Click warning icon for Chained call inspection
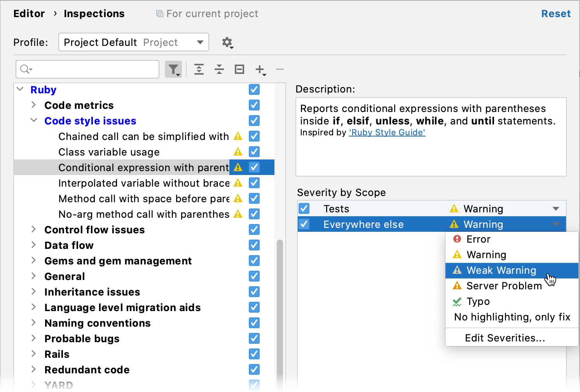 (238, 136)
